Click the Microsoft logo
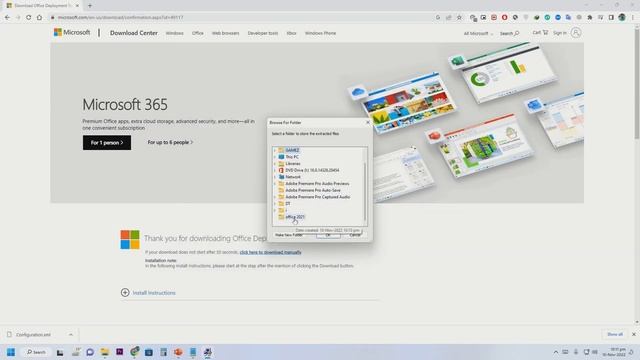 [72, 32]
